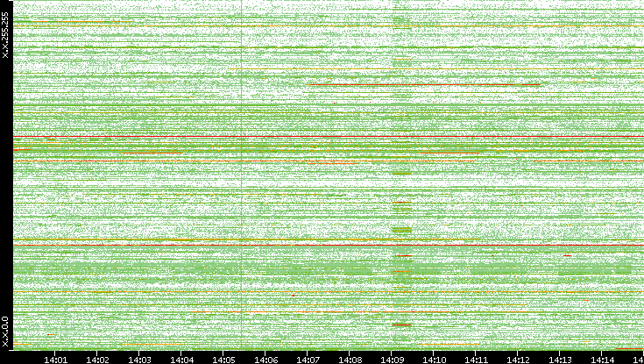Viewport: 644px width, 364px height.
Task: Select the 14:04 tick label
Action: (x=181, y=360)
